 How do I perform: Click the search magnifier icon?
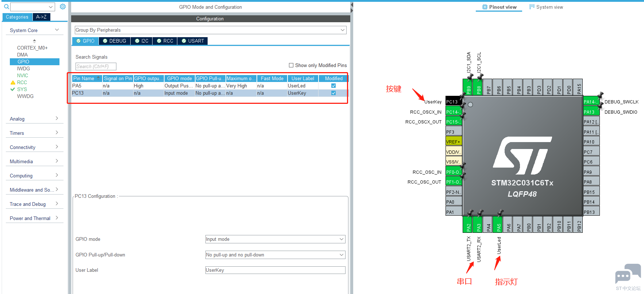[6, 7]
